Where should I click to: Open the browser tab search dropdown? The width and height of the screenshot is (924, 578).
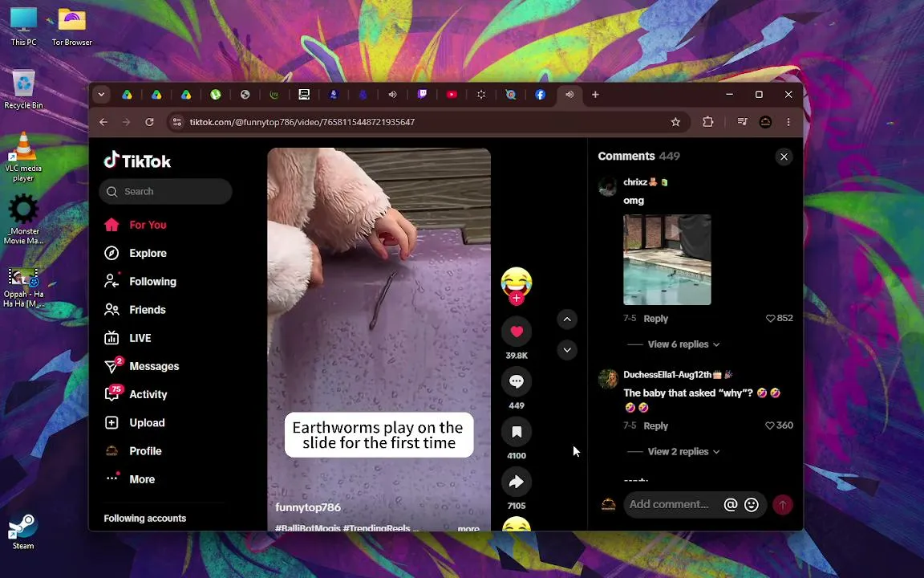coord(101,95)
